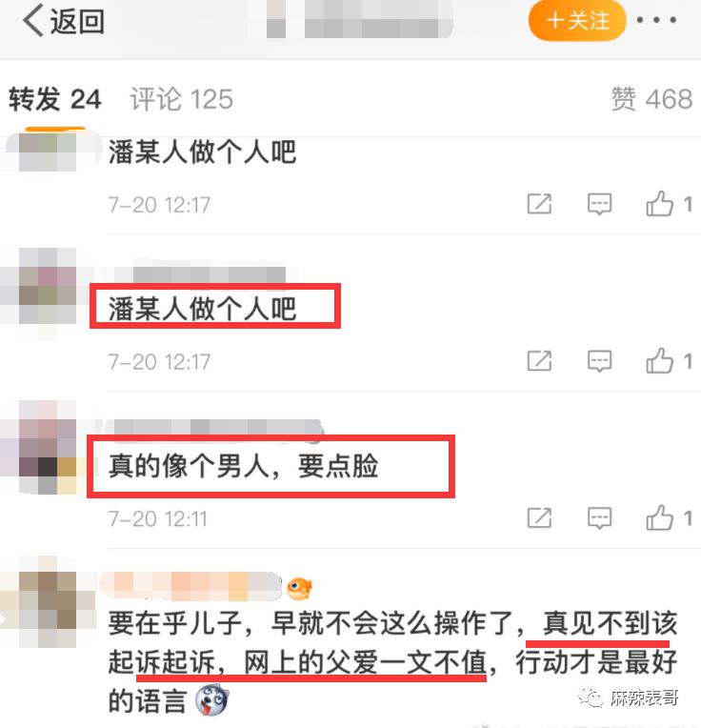Switch to the 转发 24 tab
701x728 pixels.
pos(54,99)
